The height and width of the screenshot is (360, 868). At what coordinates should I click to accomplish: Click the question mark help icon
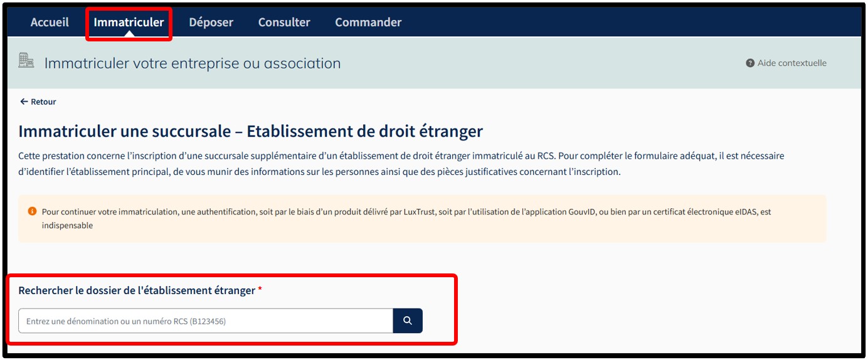pyautogui.click(x=749, y=63)
